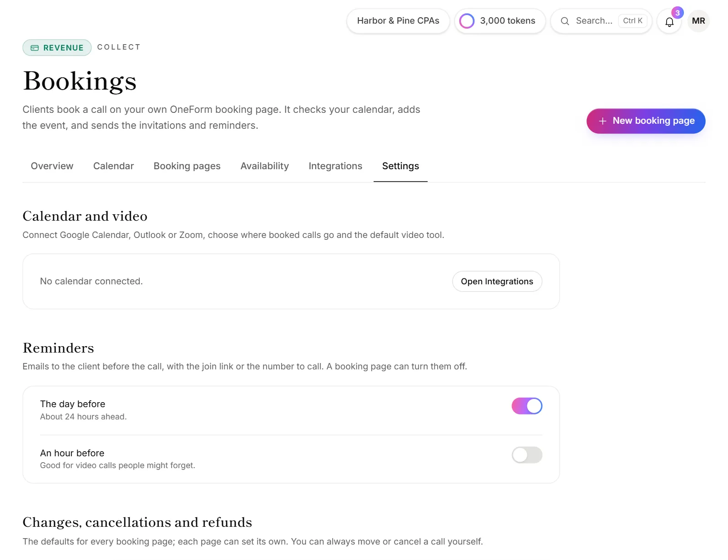728x560 pixels.
Task: Click The day before label
Action: point(73,404)
